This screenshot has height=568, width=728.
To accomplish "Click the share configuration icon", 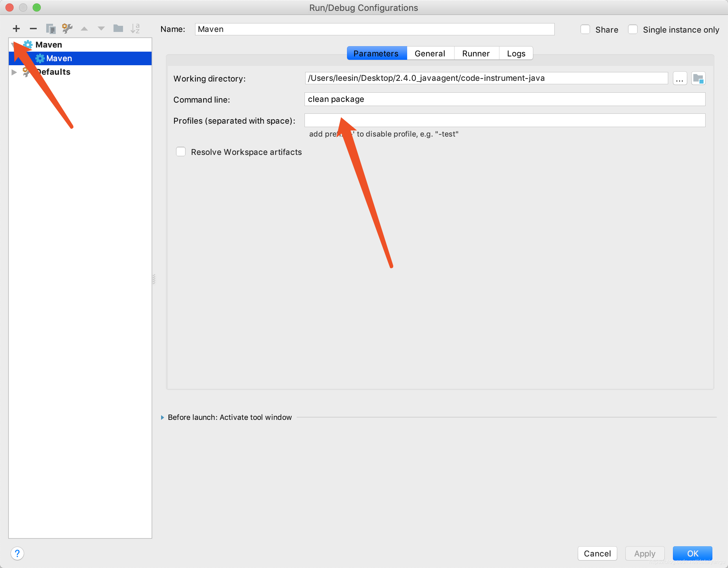I will 585,28.
